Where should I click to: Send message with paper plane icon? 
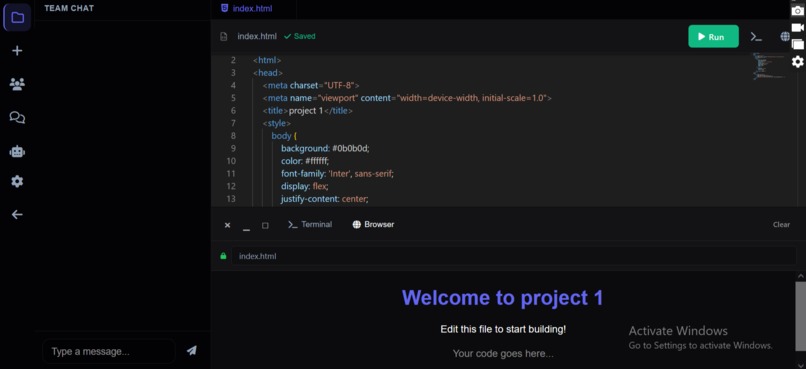tap(192, 350)
